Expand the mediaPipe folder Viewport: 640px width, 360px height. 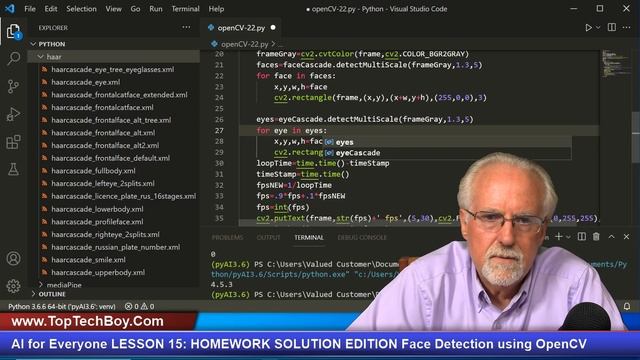coord(64,284)
